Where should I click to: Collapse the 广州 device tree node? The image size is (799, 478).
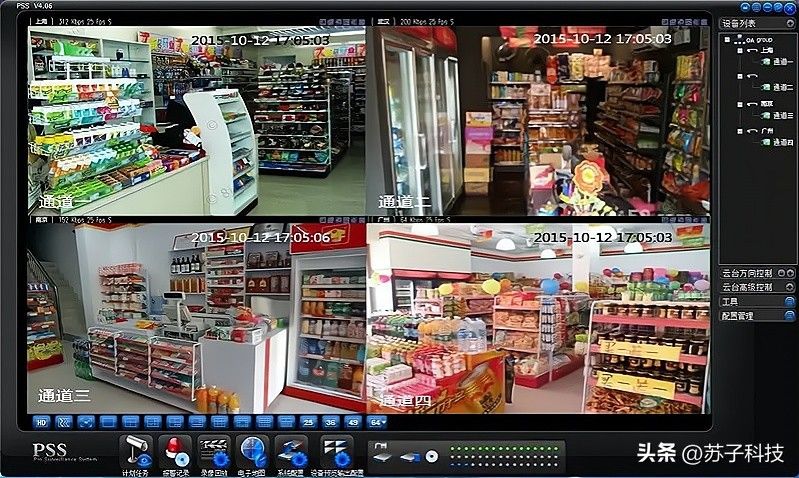point(740,131)
